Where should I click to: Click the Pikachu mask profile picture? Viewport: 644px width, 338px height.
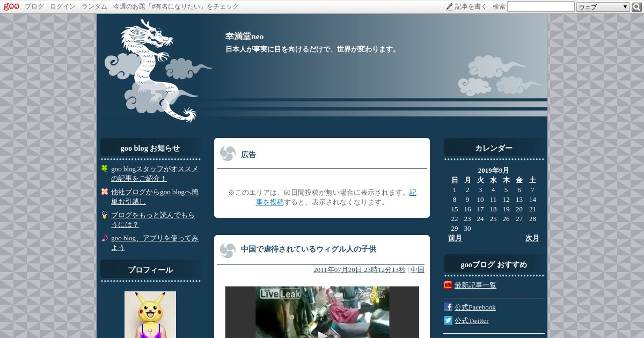coord(150,315)
